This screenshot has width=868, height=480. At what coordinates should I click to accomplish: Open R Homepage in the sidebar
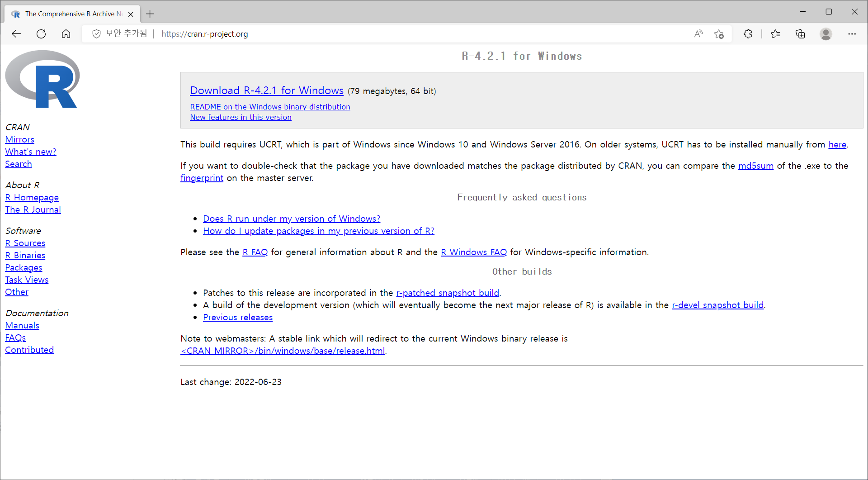(32, 197)
